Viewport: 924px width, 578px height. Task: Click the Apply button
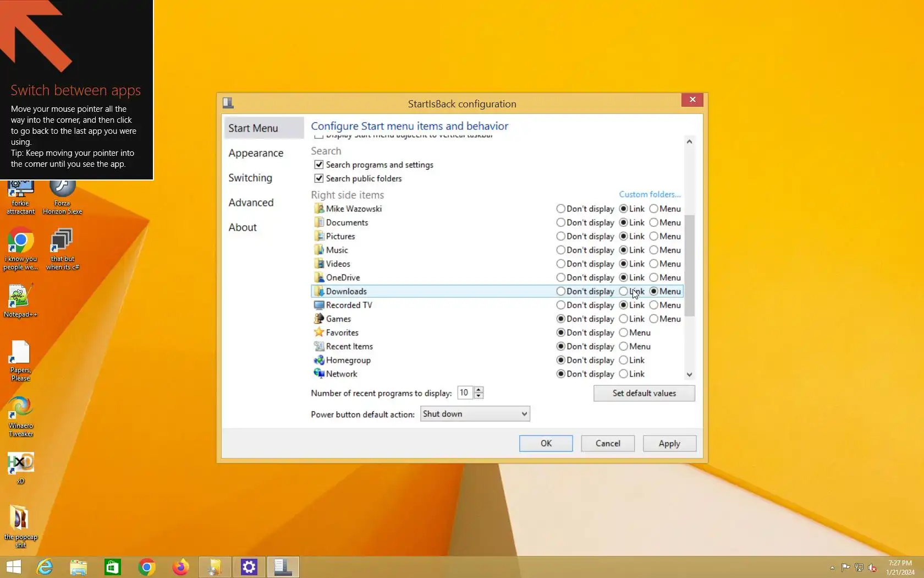pyautogui.click(x=669, y=444)
